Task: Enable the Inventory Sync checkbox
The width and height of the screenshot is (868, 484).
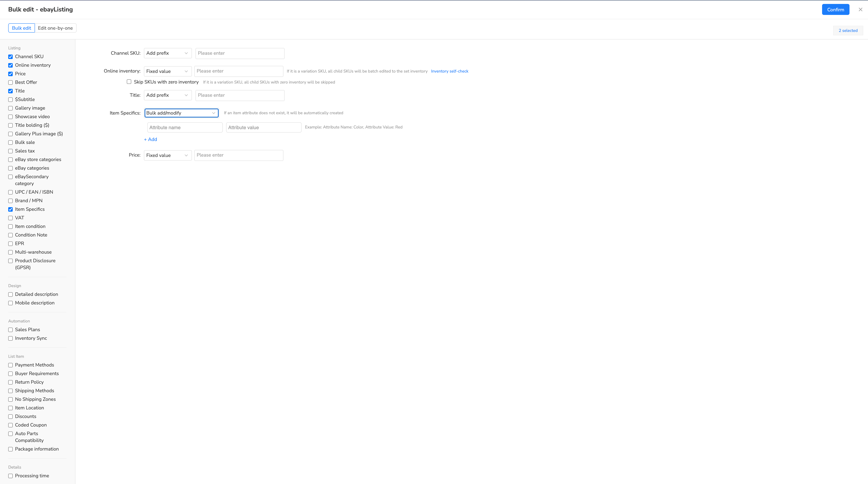Action: coord(10,338)
